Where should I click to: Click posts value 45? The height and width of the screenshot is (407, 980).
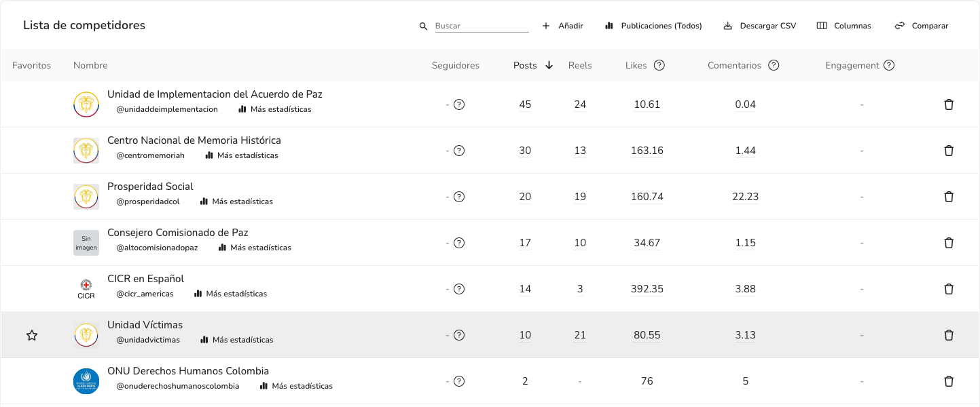pos(525,104)
